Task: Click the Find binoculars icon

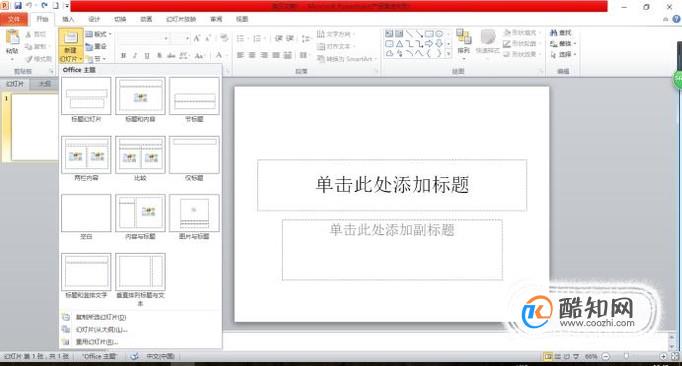Action: pyautogui.click(x=554, y=33)
